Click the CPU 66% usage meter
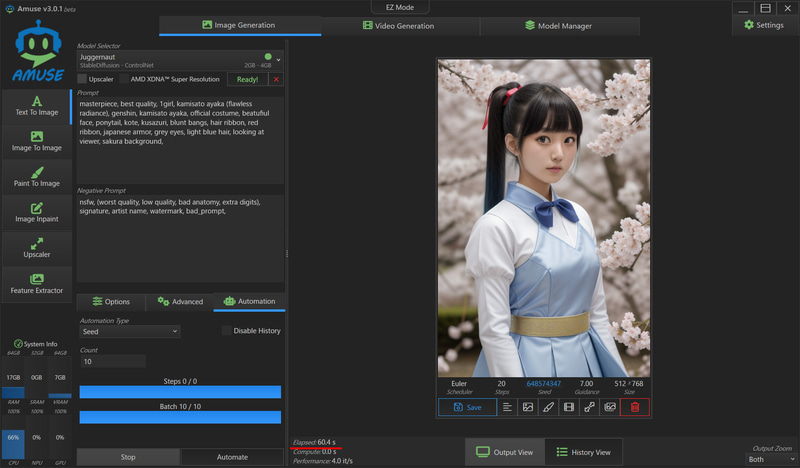 [x=13, y=437]
